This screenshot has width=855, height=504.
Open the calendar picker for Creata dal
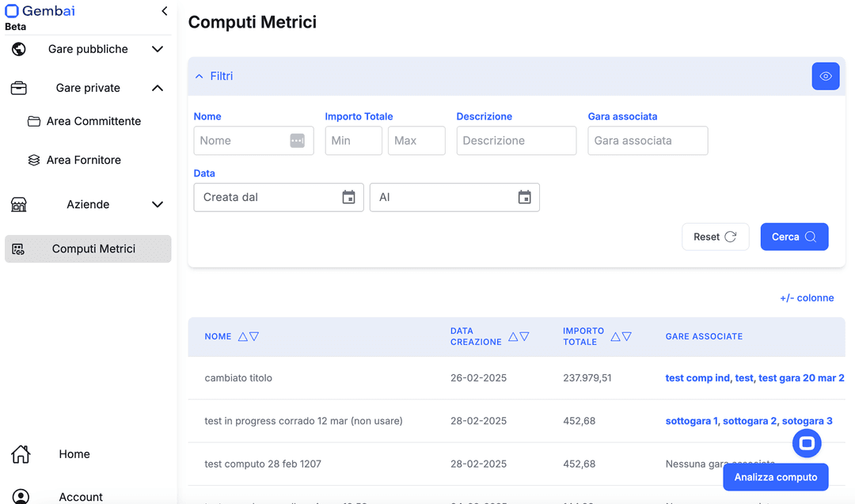348,197
